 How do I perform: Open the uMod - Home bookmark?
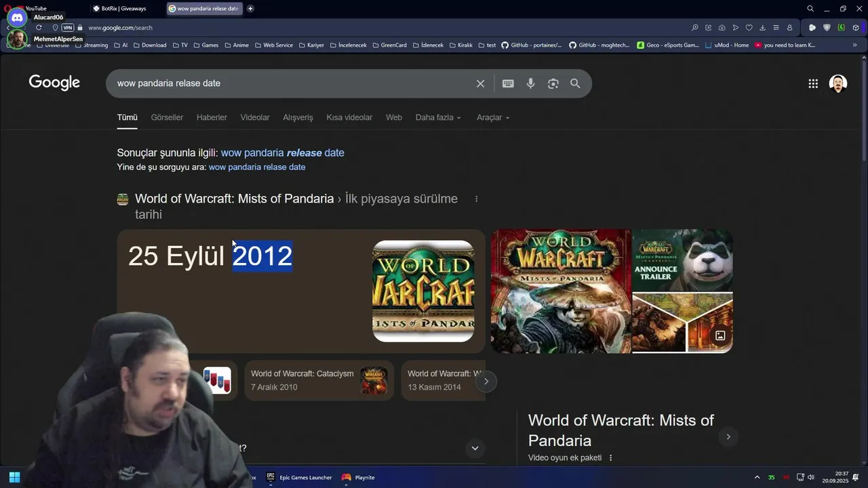coord(727,45)
